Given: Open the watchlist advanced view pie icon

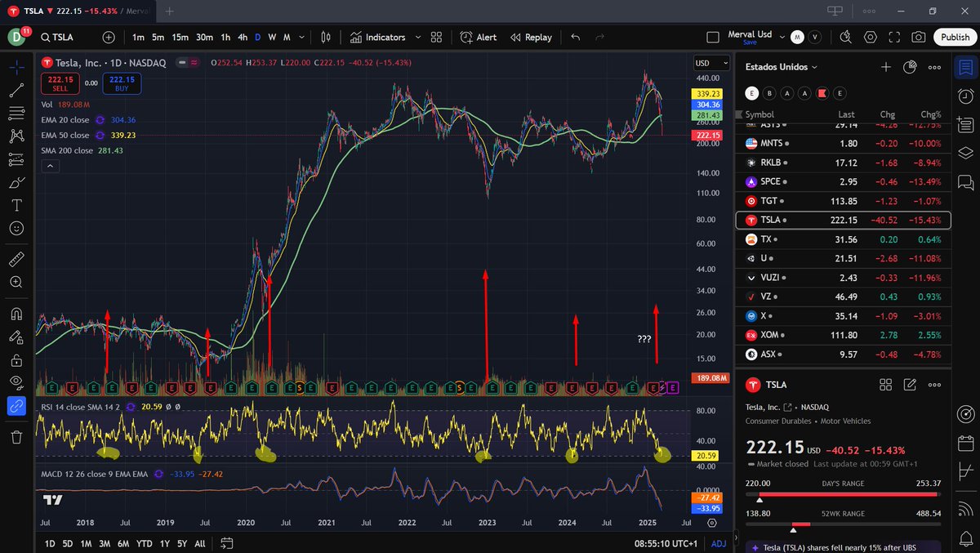Looking at the screenshot, I should click(911, 67).
